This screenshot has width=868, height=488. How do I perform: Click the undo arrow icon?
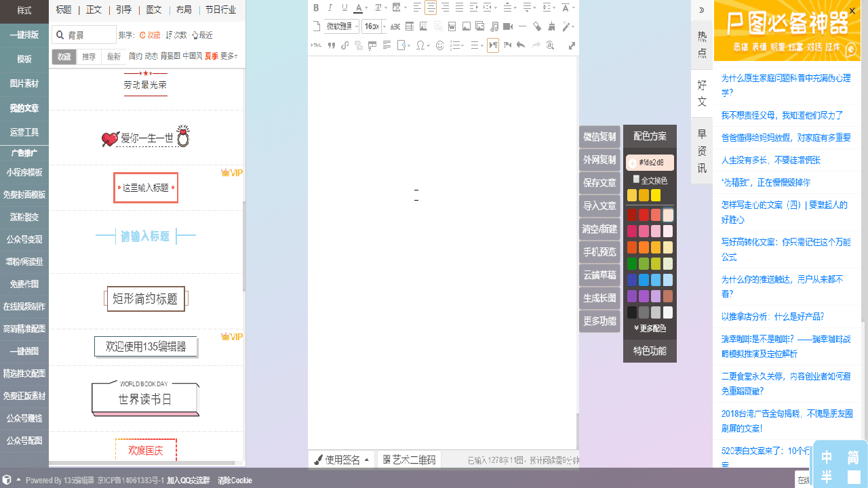tap(521, 45)
